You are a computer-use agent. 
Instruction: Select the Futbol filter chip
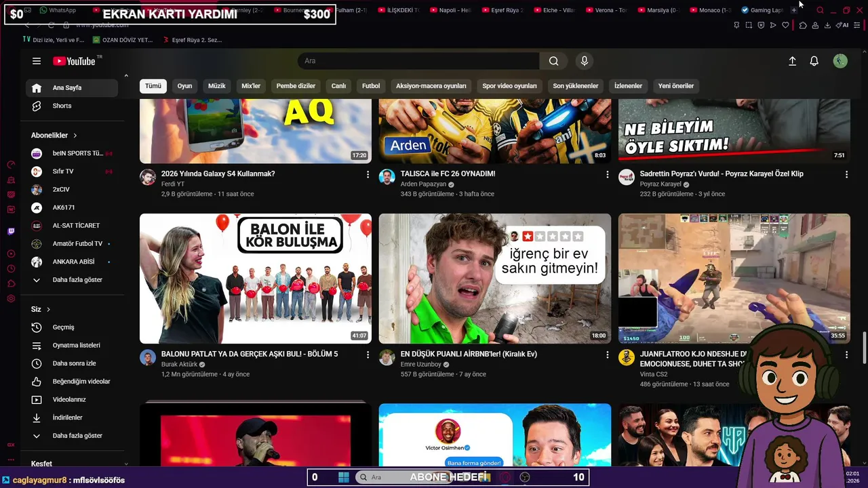point(371,86)
